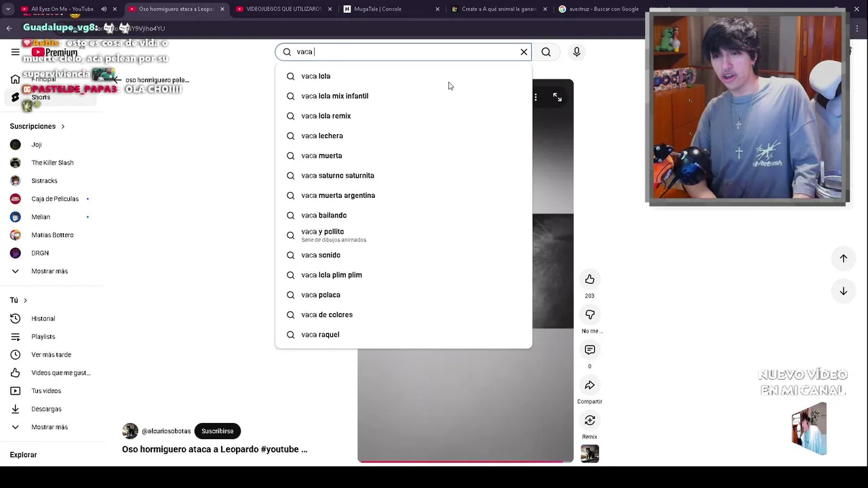
Task: Choose suggestion vaca polaca
Action: [403, 295]
